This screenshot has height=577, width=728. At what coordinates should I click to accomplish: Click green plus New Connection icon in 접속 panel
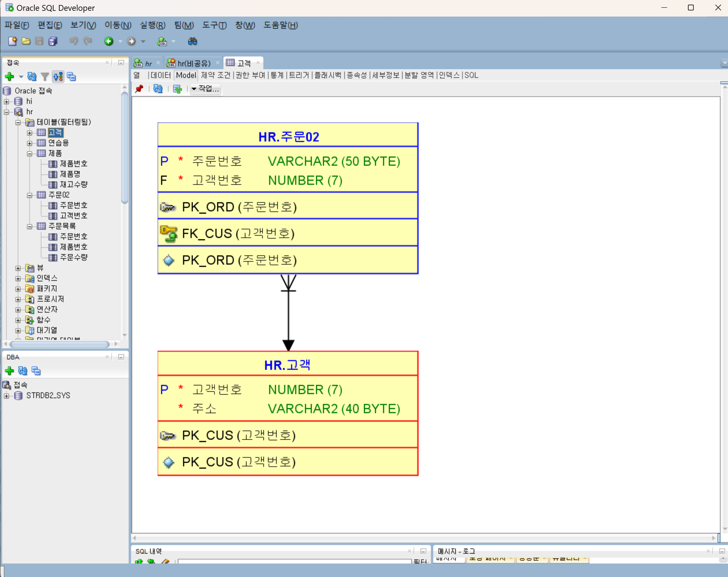tap(10, 77)
